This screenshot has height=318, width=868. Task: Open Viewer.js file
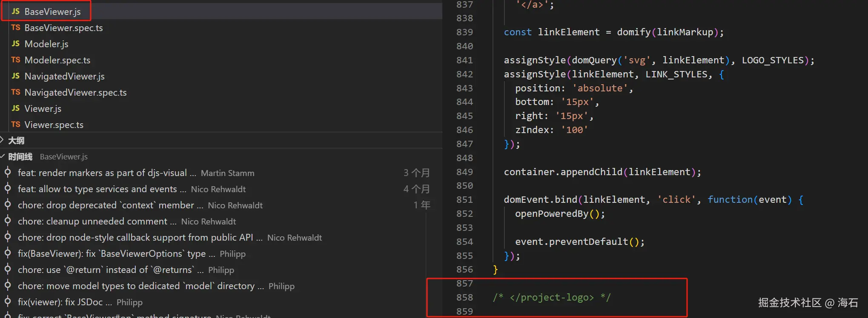click(x=43, y=108)
